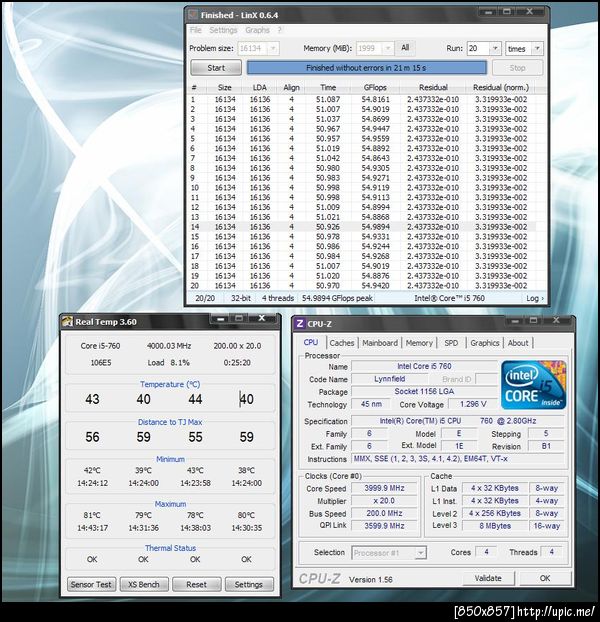
Task: Expand the Log panel in LinX status bar
Action: coord(535,298)
